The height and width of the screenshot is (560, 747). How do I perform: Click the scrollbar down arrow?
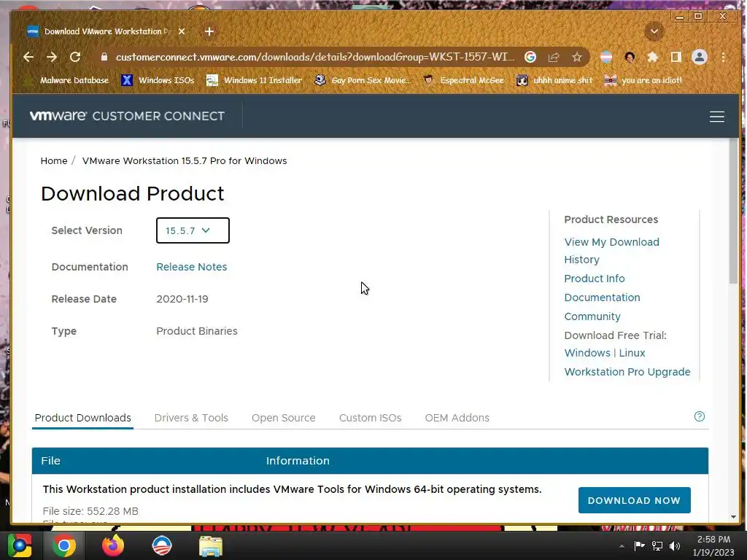(732, 517)
